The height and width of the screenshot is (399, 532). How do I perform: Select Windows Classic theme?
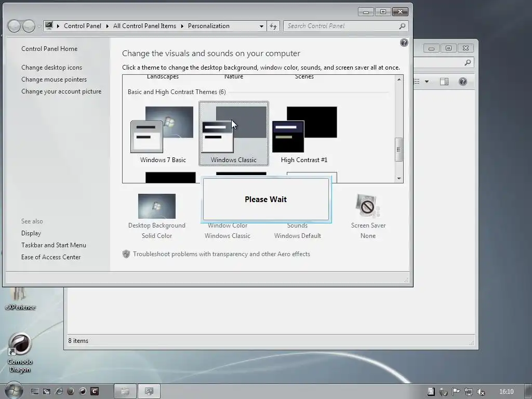click(x=234, y=134)
